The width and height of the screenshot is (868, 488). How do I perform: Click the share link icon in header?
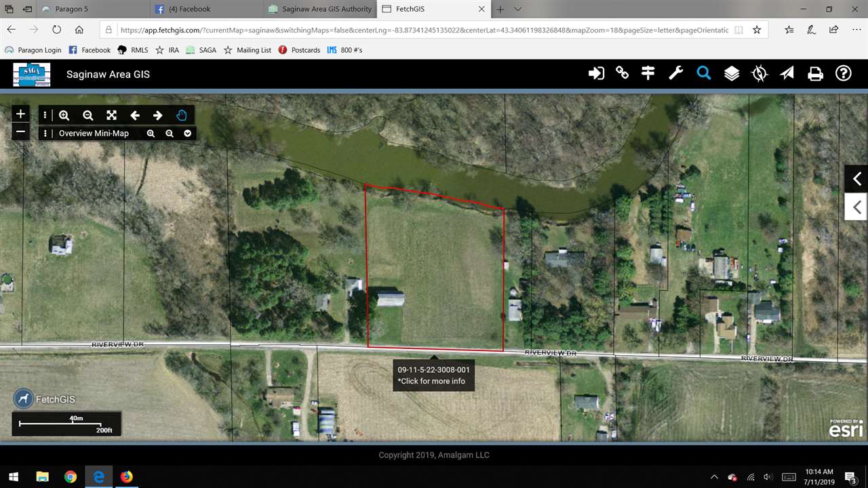(x=622, y=73)
